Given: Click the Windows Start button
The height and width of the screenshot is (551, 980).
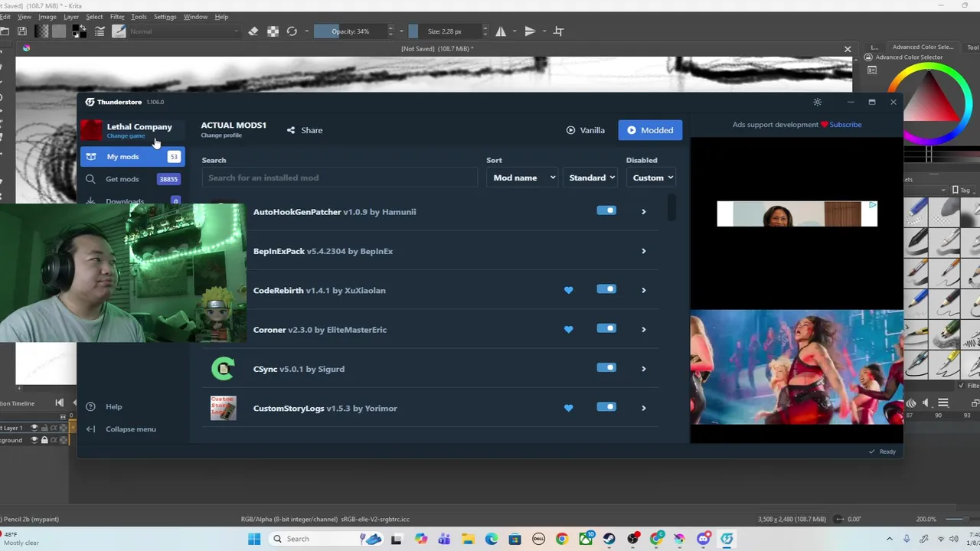Looking at the screenshot, I should (x=254, y=539).
